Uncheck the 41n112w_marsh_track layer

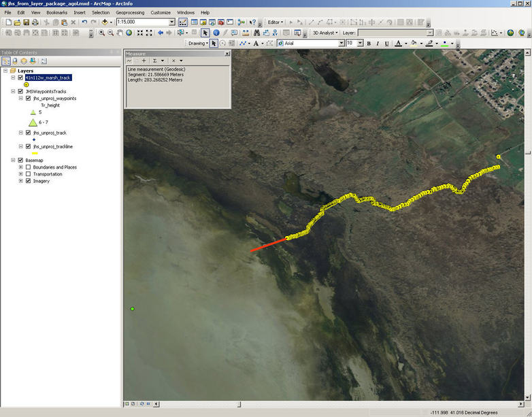point(20,78)
